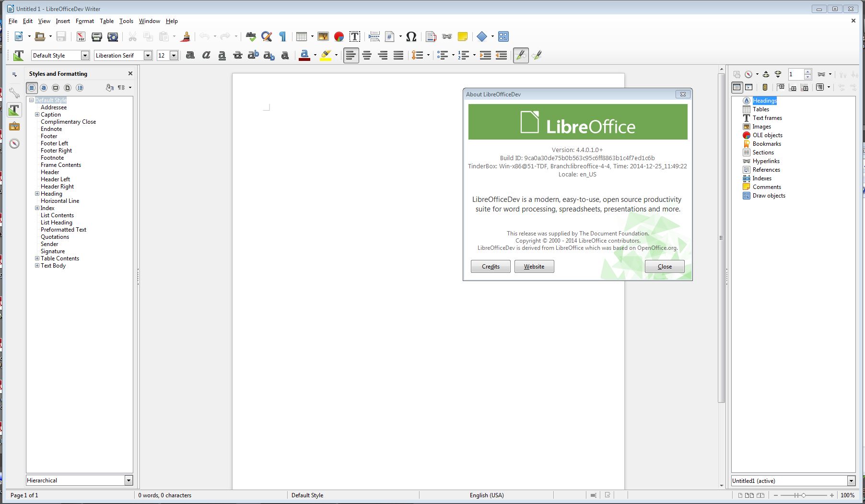Screen dimensions: 865x504
Task: Open the Hierarchical style filter dropdown
Action: [x=128, y=481]
